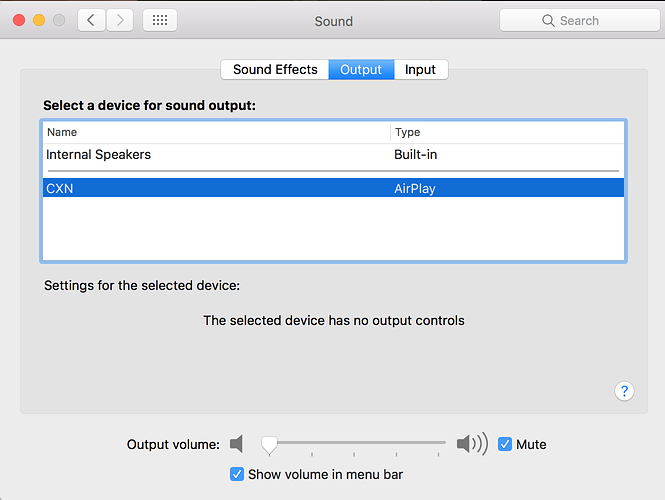
Task: Select the CXN AirPlay device
Action: 333,188
